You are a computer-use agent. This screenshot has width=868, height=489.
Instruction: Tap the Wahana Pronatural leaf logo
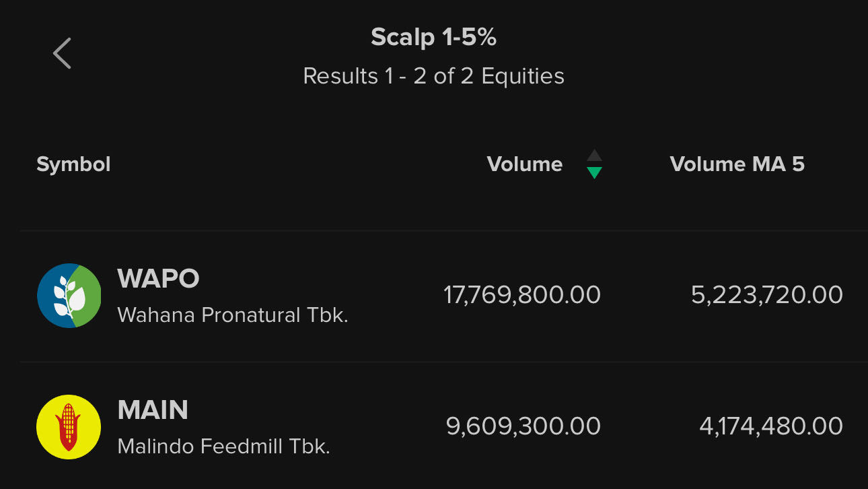tap(69, 296)
